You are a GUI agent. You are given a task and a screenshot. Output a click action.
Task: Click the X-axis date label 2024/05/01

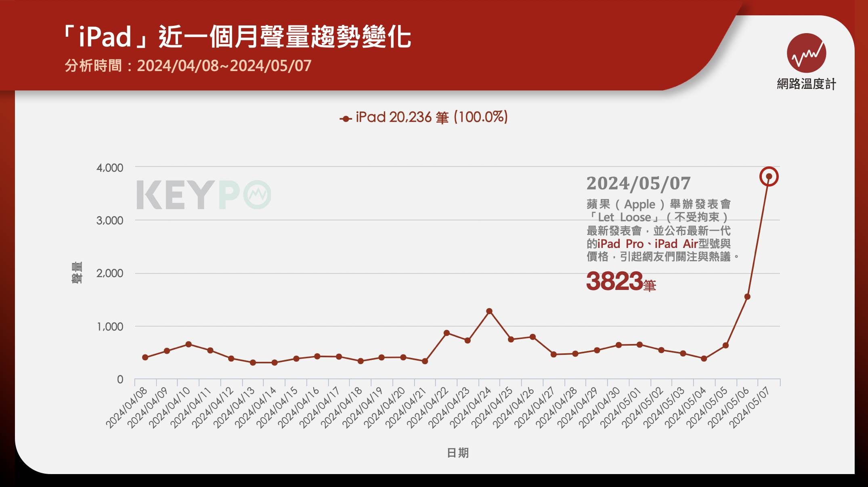[x=621, y=407]
